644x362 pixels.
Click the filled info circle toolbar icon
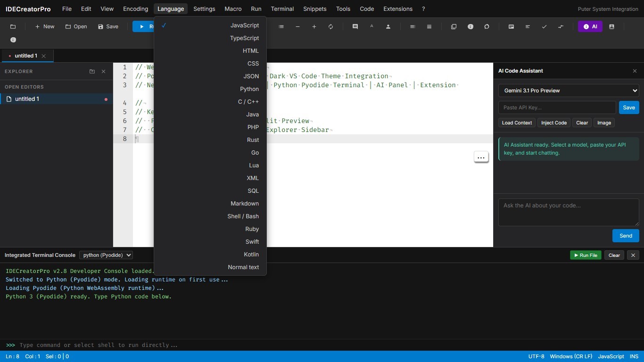(x=470, y=27)
